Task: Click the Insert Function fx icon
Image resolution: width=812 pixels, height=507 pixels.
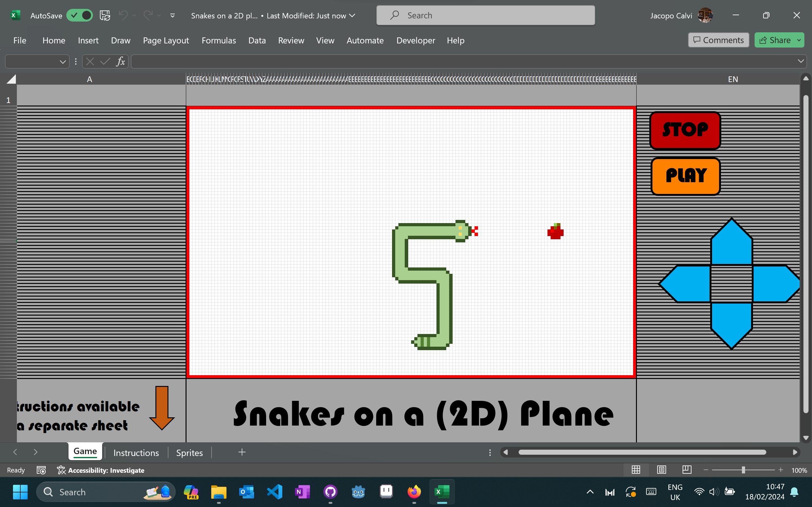Action: [x=121, y=61]
